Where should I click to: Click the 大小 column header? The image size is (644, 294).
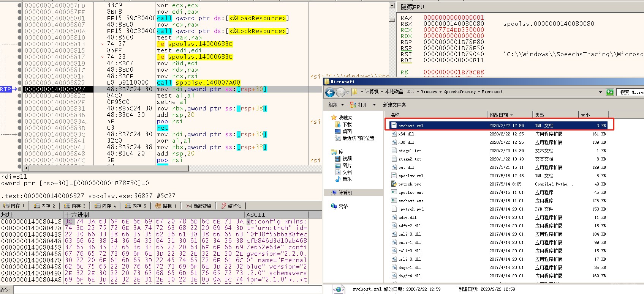coord(593,115)
